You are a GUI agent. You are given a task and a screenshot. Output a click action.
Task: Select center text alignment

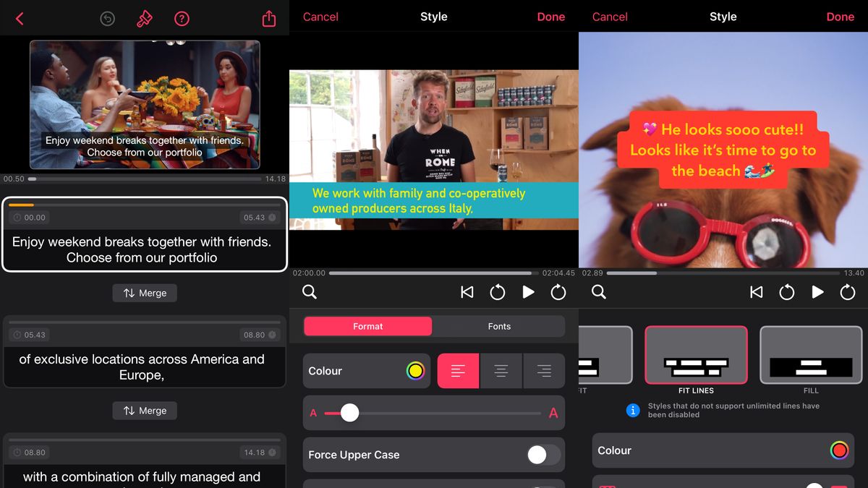pos(501,370)
